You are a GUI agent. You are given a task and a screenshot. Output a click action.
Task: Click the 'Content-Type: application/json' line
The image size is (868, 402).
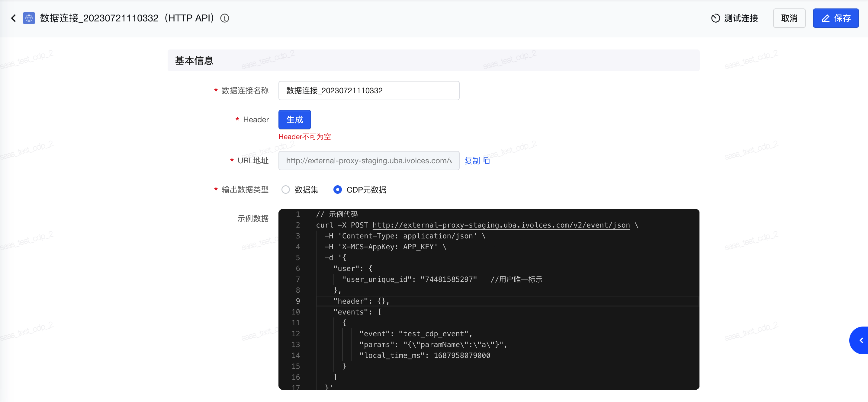tap(405, 236)
